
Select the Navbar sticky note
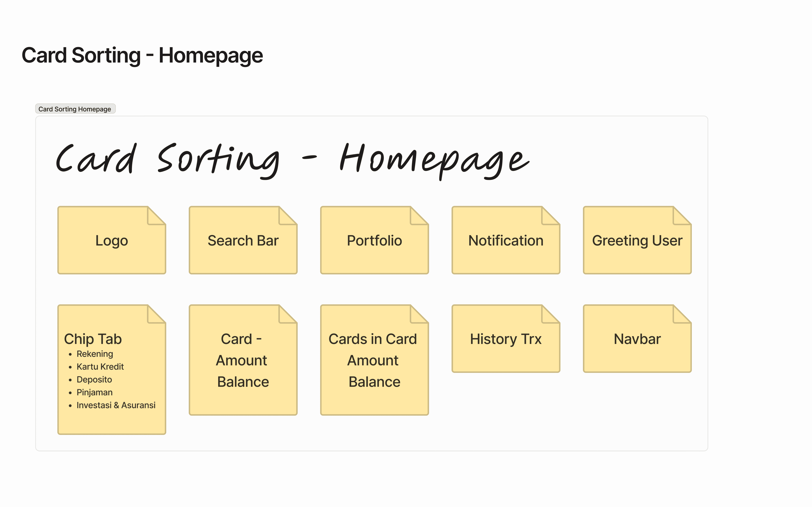pos(637,339)
